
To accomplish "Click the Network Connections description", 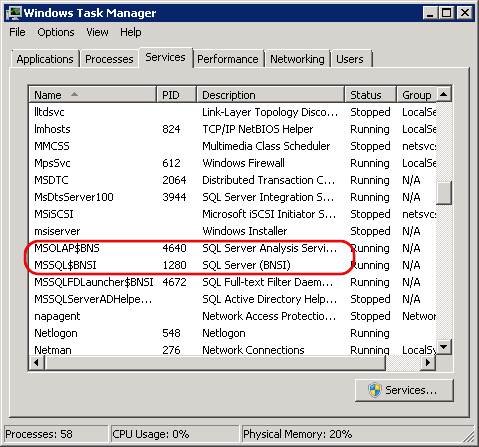I will tap(253, 350).
